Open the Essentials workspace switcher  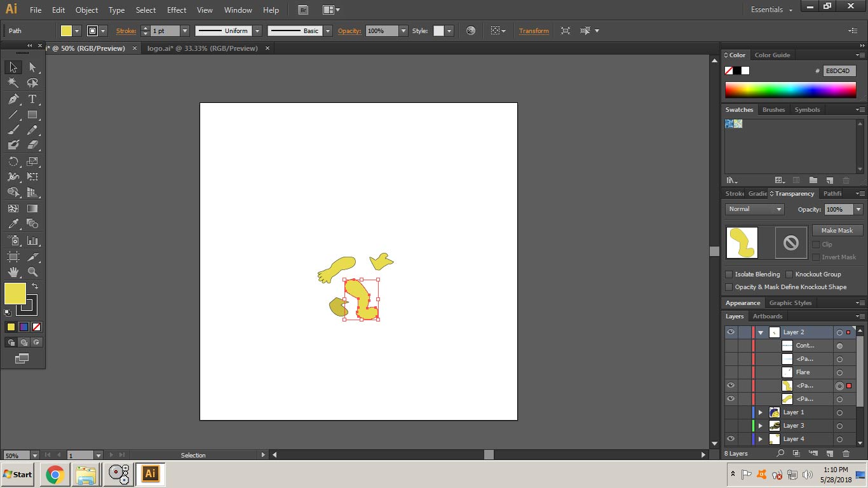[x=771, y=10]
